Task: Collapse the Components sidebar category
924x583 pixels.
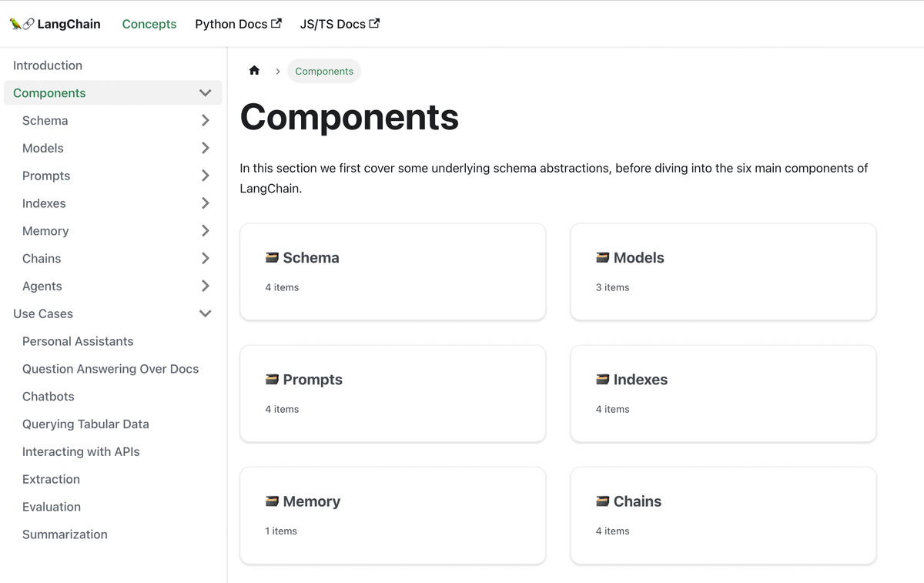Action: pyautogui.click(x=205, y=93)
